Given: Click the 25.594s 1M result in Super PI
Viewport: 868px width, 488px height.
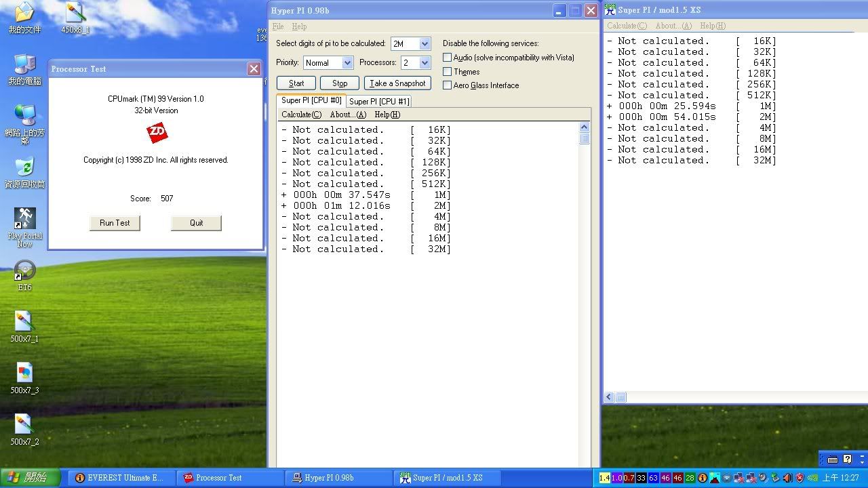Looking at the screenshot, I should [692, 106].
